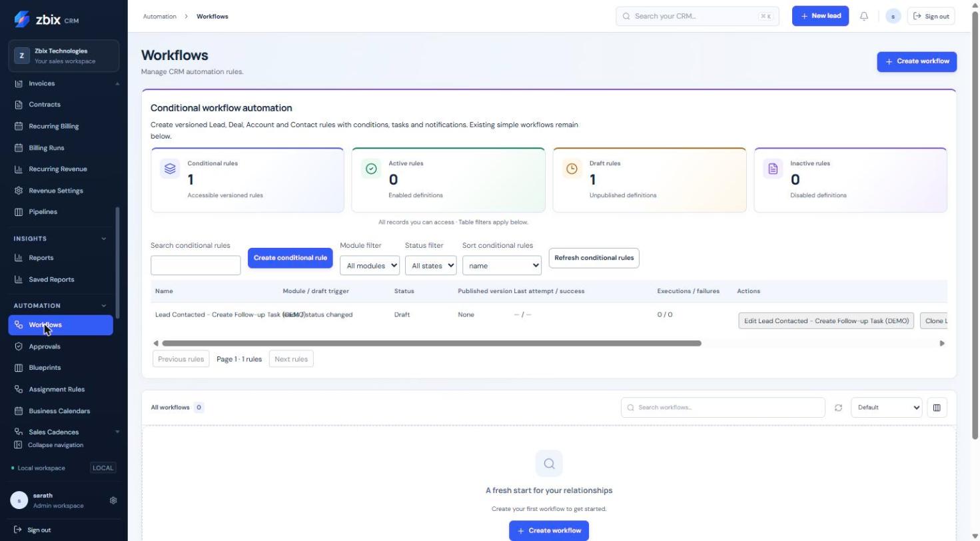Click Sign out in the top bar
980x541 pixels.
point(931,16)
